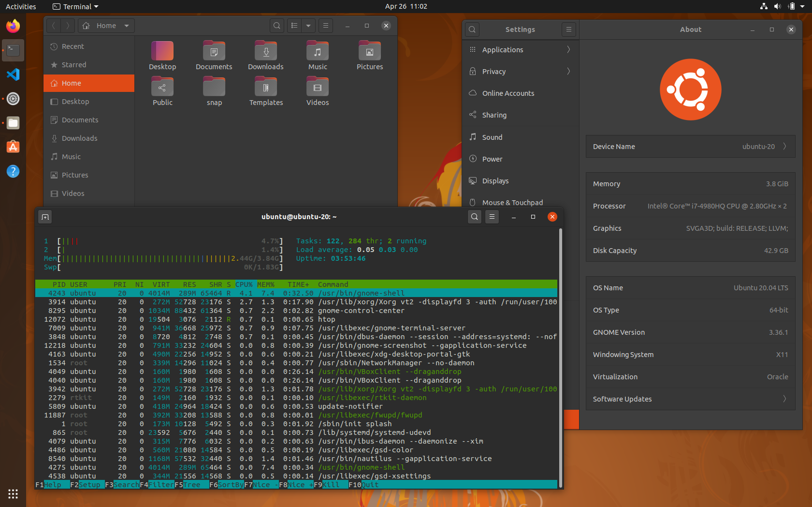
Task: Expand Home path bar dropdown
Action: pyautogui.click(x=127, y=26)
